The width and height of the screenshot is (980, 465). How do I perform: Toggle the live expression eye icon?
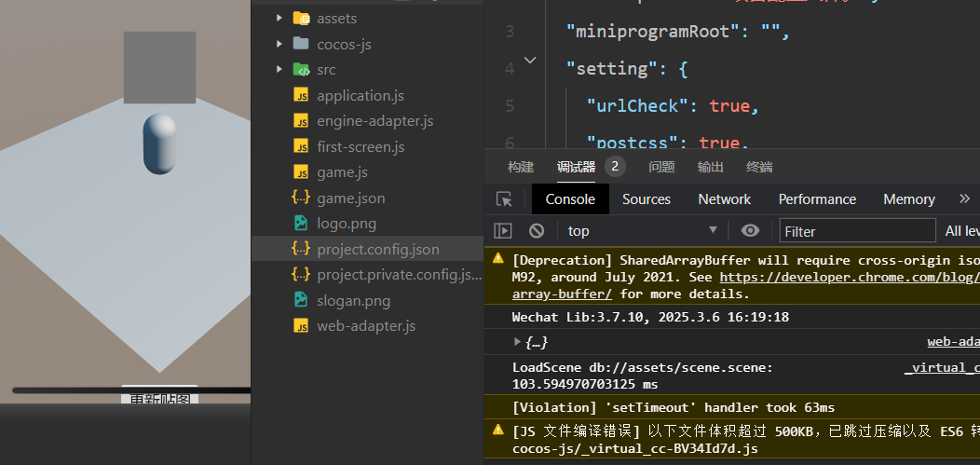tap(750, 231)
